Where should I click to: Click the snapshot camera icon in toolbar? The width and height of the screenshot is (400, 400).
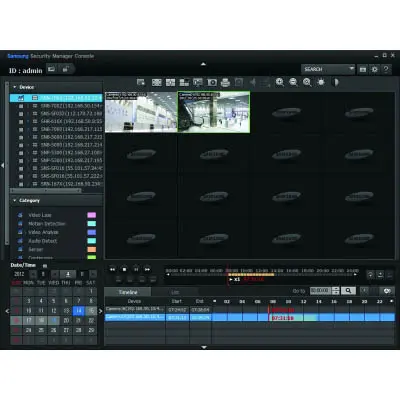click(212, 82)
